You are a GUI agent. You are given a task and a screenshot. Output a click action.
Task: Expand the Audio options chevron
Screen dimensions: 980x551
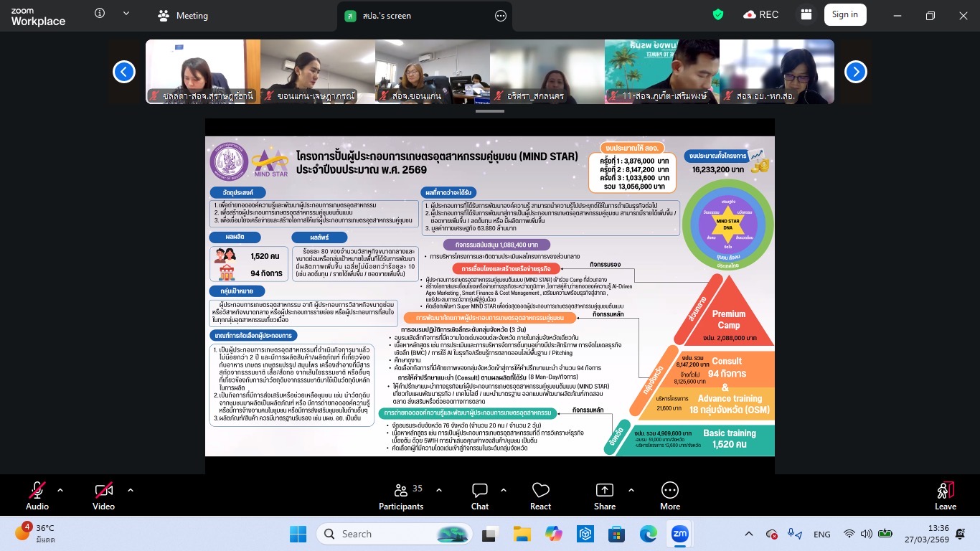pyautogui.click(x=60, y=490)
